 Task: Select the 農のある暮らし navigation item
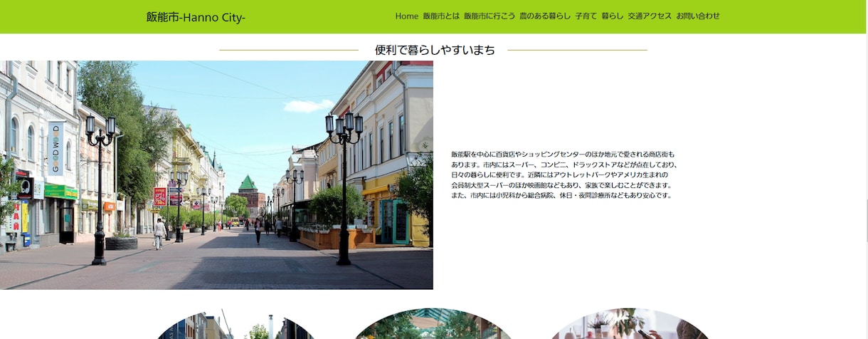click(545, 16)
